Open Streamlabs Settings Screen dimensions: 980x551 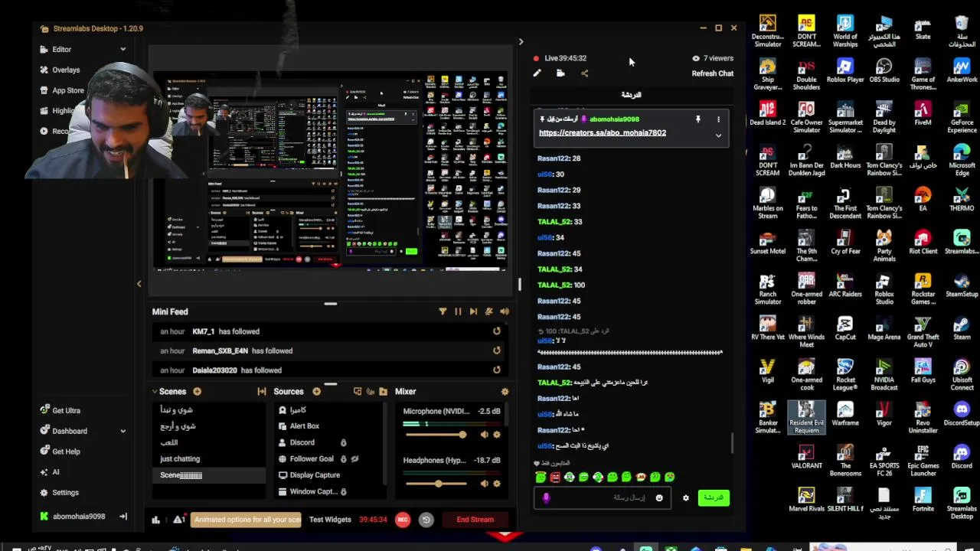click(x=65, y=493)
